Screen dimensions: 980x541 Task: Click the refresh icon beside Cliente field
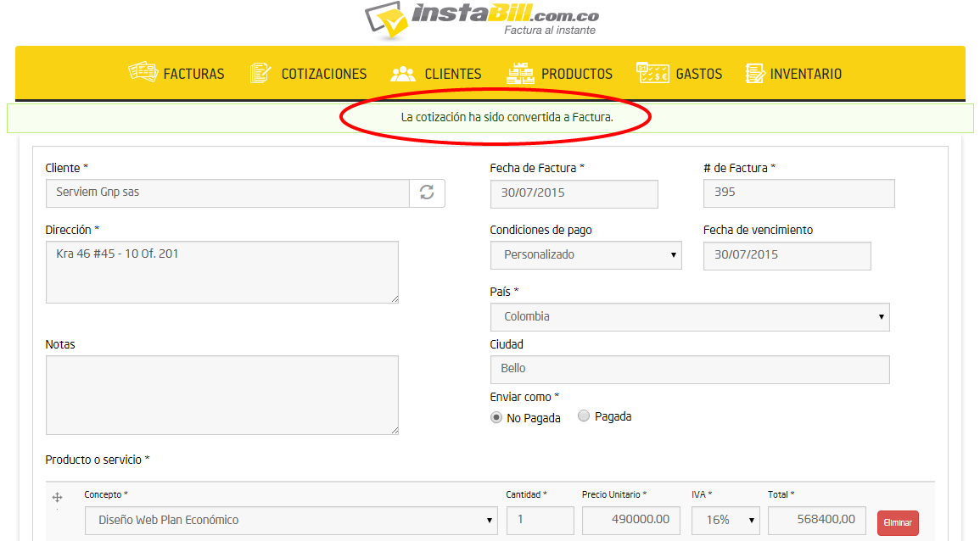(x=427, y=192)
